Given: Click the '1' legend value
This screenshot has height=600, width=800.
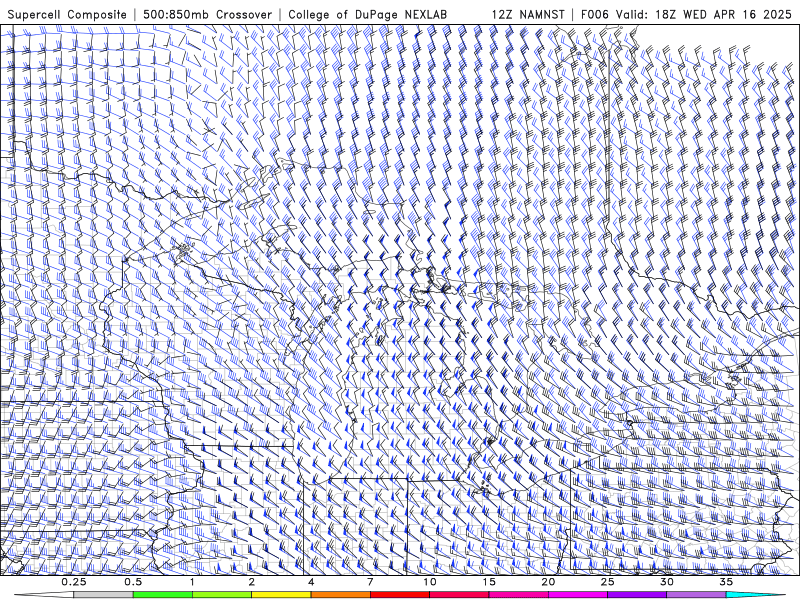Looking at the screenshot, I should 192,582.
